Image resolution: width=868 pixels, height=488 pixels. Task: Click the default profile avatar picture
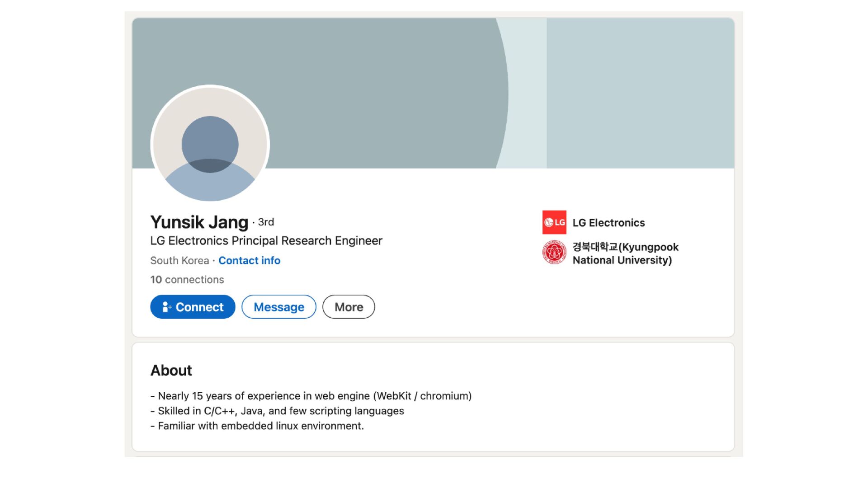click(210, 144)
